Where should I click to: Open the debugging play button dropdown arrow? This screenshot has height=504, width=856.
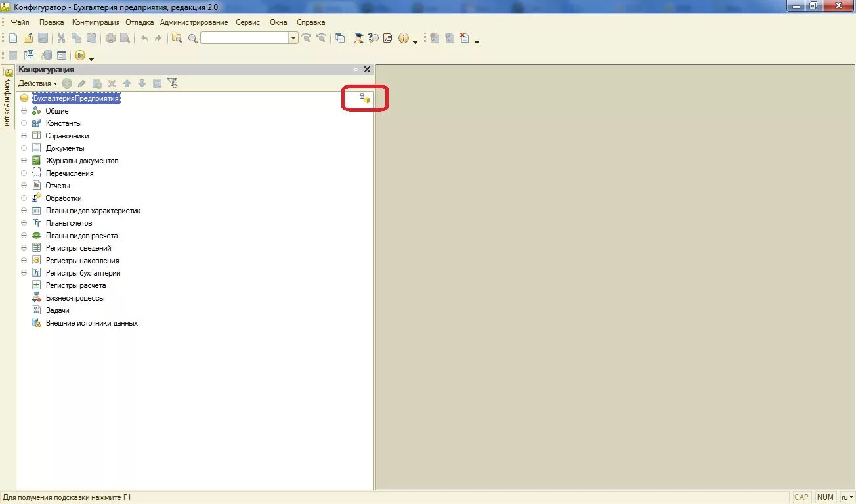[91, 58]
